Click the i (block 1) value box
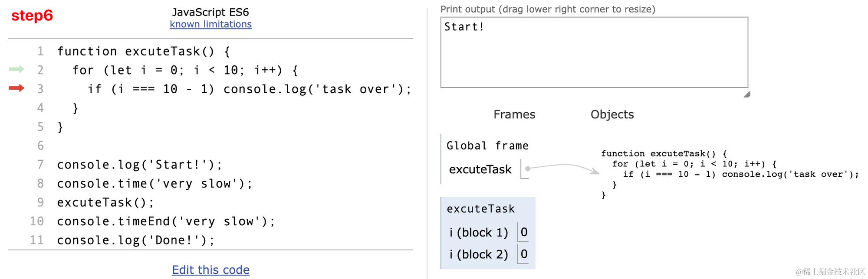 point(524,232)
